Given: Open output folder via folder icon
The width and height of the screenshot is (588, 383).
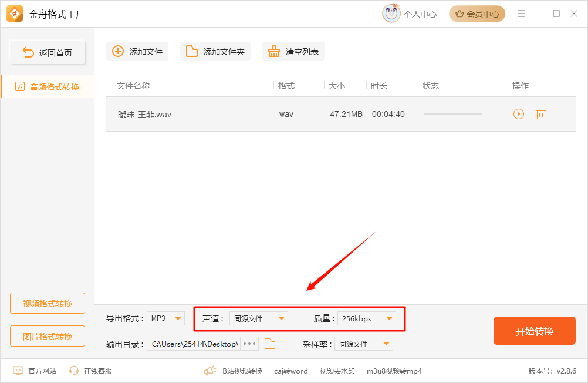Looking at the screenshot, I should click(270, 344).
